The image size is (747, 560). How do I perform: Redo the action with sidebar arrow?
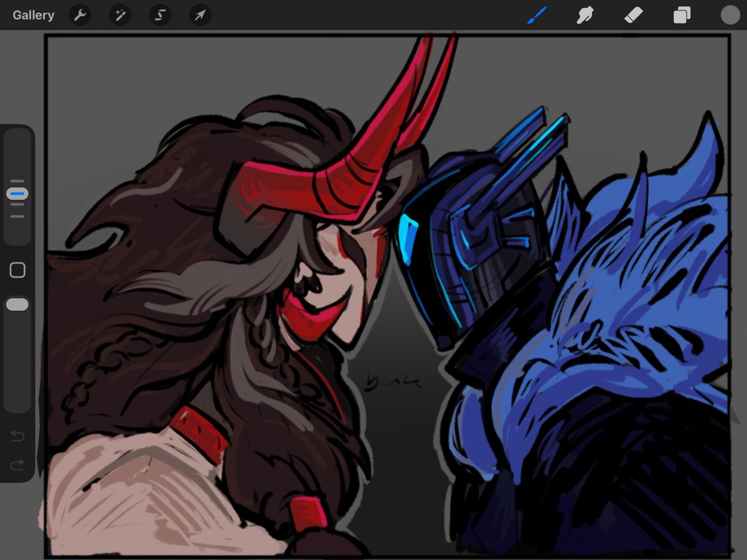pyautogui.click(x=17, y=464)
